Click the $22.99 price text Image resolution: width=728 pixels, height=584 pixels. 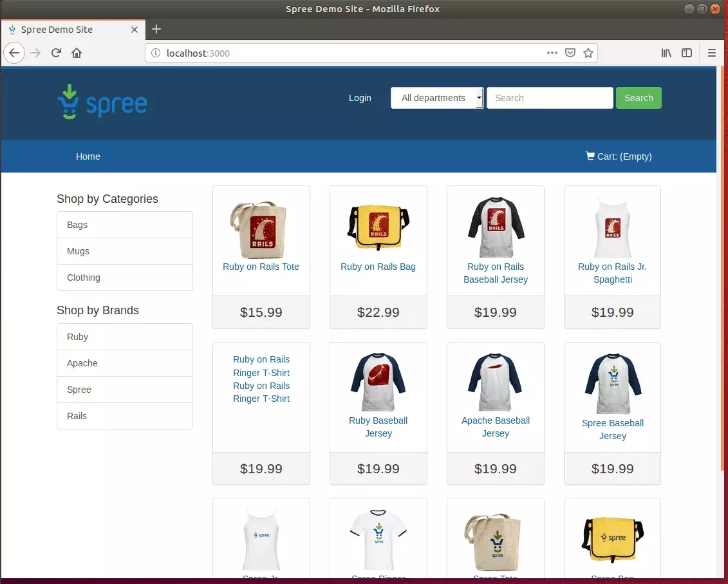point(378,312)
